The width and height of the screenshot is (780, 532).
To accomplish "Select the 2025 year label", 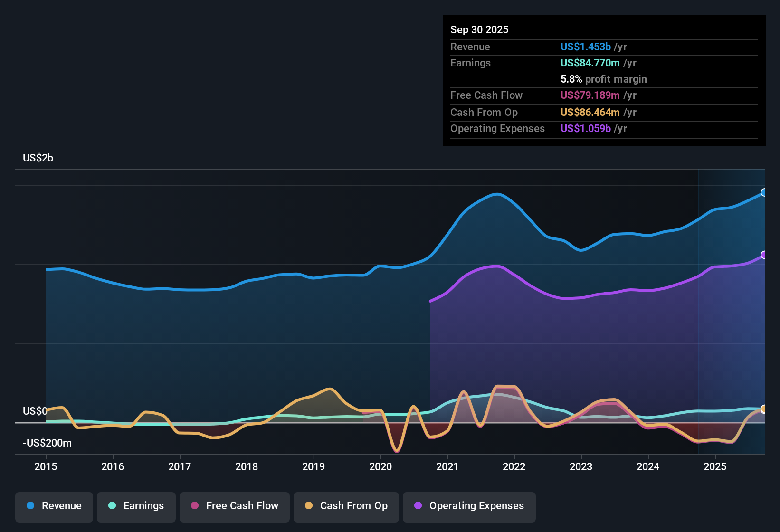I will (x=716, y=467).
